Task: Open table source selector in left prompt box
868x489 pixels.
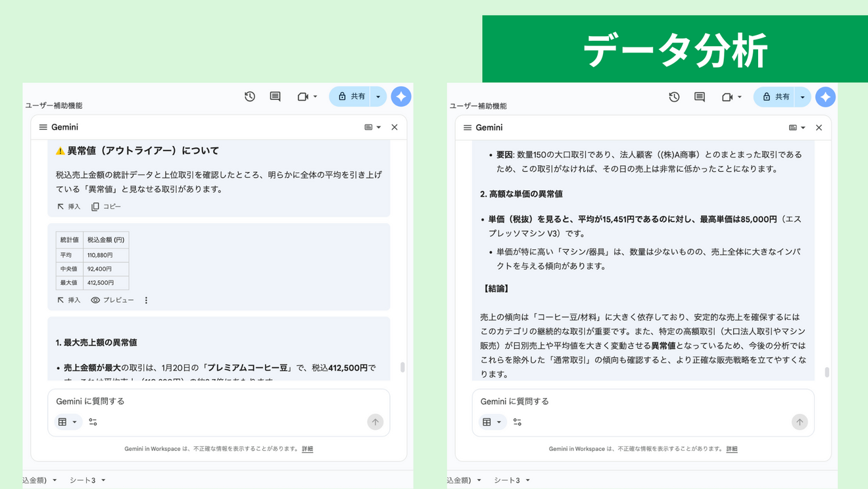Action: point(68,422)
